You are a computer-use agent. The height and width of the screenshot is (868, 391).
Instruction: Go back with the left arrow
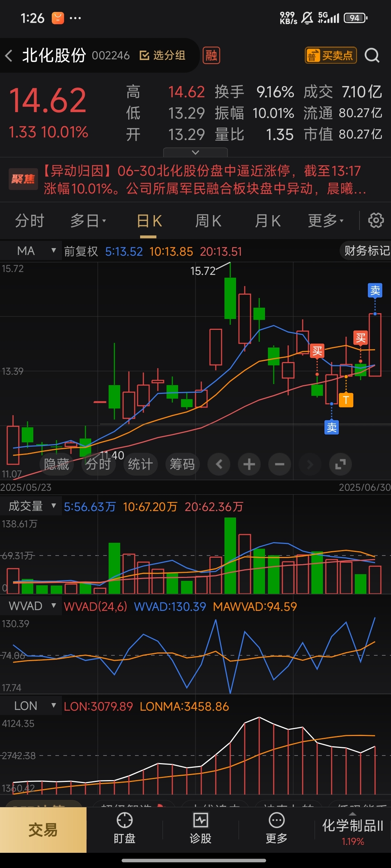point(9,56)
